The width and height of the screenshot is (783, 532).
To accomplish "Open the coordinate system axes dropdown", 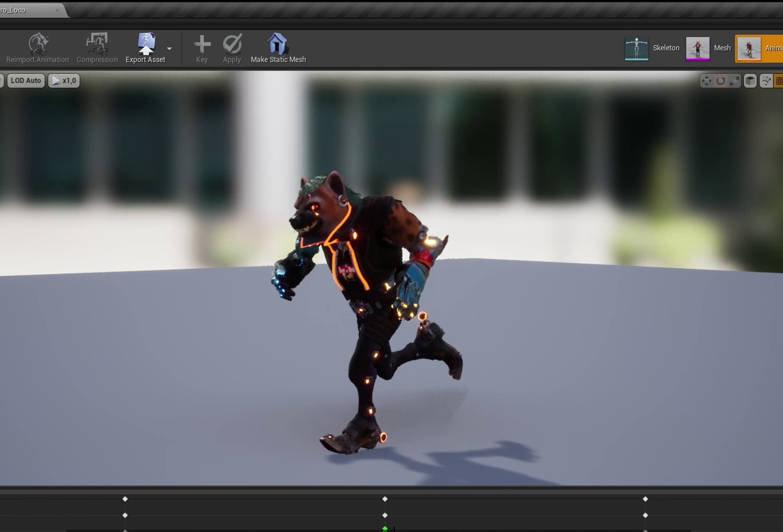I will 765,81.
